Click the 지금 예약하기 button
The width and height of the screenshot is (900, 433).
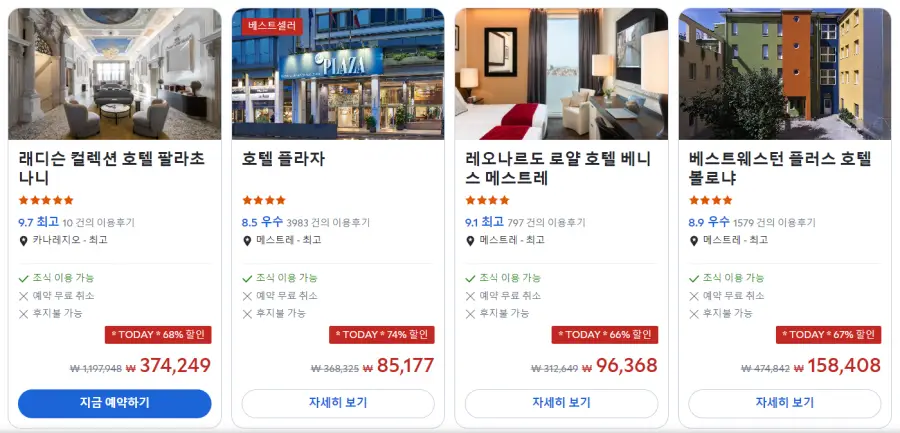tap(115, 403)
